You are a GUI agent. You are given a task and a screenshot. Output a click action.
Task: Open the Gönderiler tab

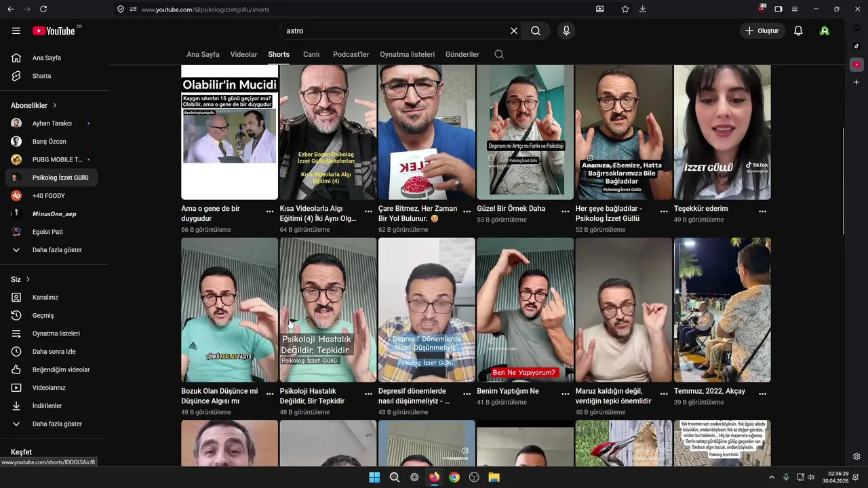tap(462, 54)
